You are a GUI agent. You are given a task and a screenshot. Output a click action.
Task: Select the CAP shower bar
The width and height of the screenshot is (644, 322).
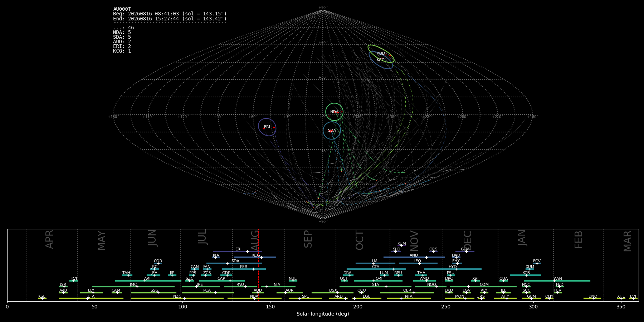[222, 281]
